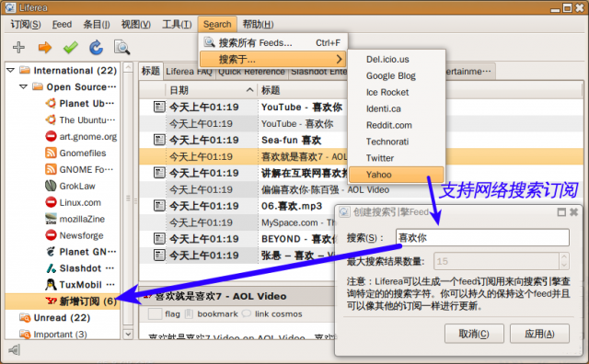Image resolution: width=589 pixels, height=364 pixels.
Task: Decrease 最大搜索结果数量 with the down stepper
Action: coord(564,266)
